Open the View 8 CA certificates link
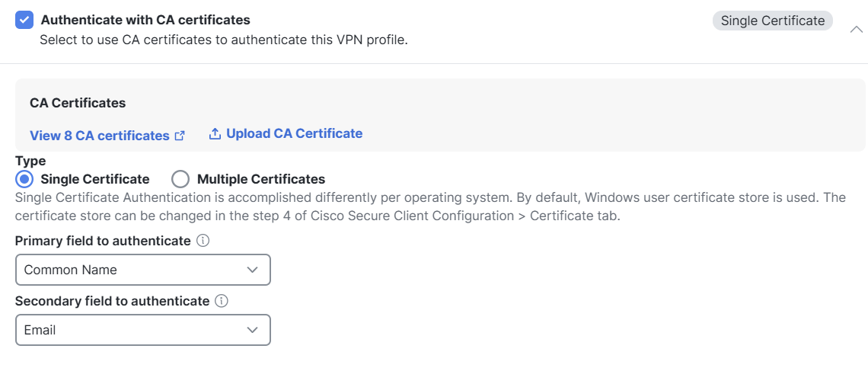Image resolution: width=868 pixels, height=368 pixels. [x=99, y=136]
